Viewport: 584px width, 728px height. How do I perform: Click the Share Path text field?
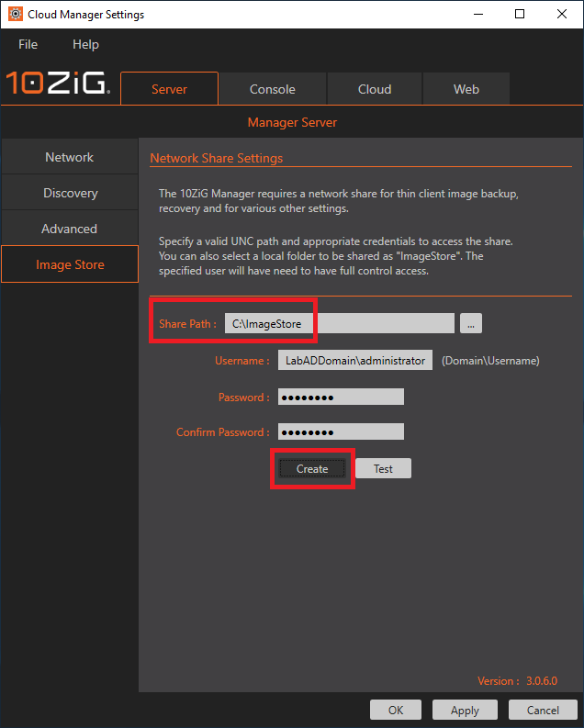(x=340, y=323)
